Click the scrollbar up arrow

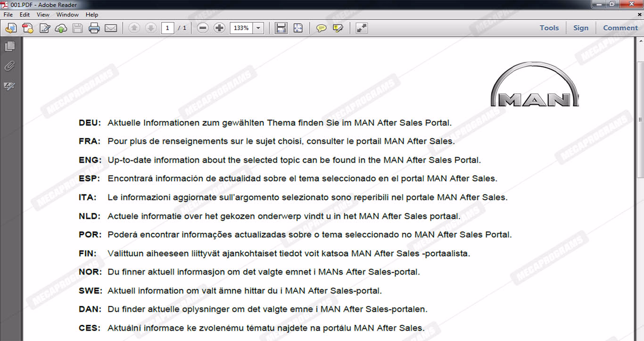pos(640,42)
